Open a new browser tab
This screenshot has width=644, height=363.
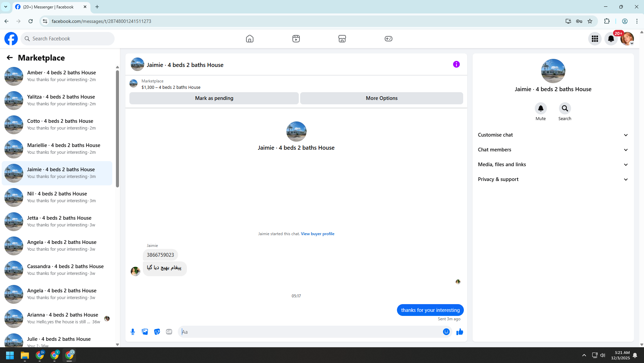97,7
